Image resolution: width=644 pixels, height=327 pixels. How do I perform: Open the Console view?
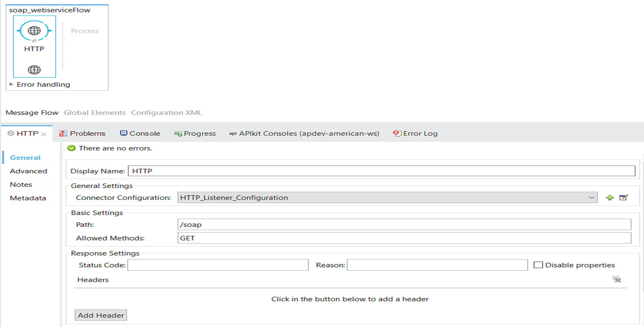140,134
